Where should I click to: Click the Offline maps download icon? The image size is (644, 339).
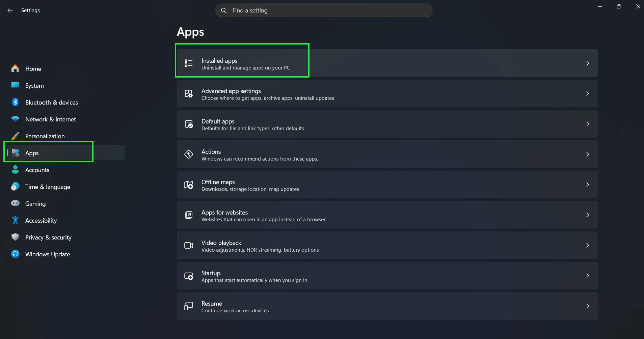point(189,185)
